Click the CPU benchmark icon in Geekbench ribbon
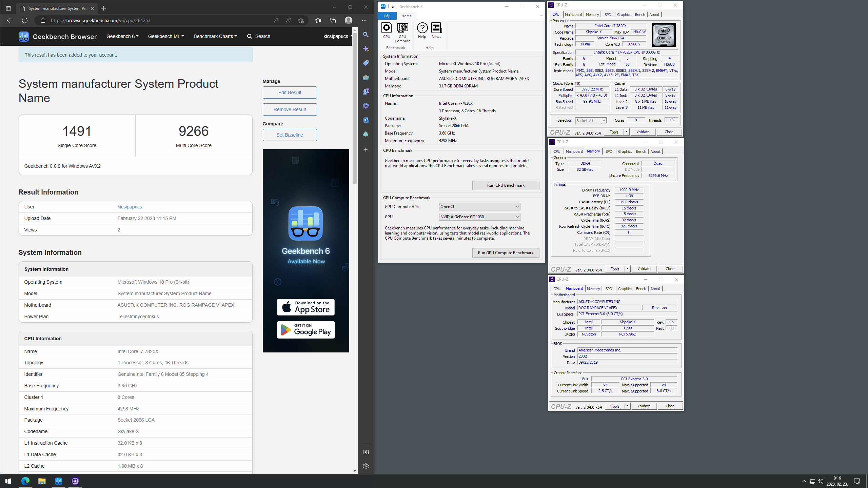 [x=387, y=30]
